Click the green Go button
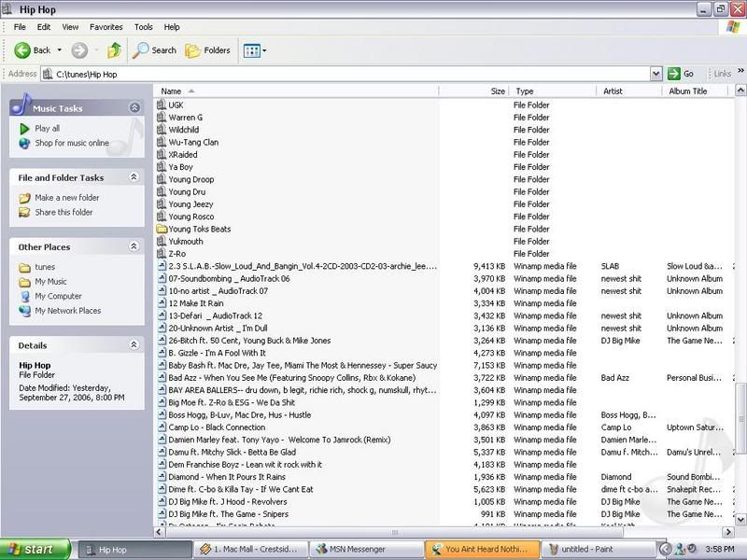The width and height of the screenshot is (747, 560). (x=681, y=74)
